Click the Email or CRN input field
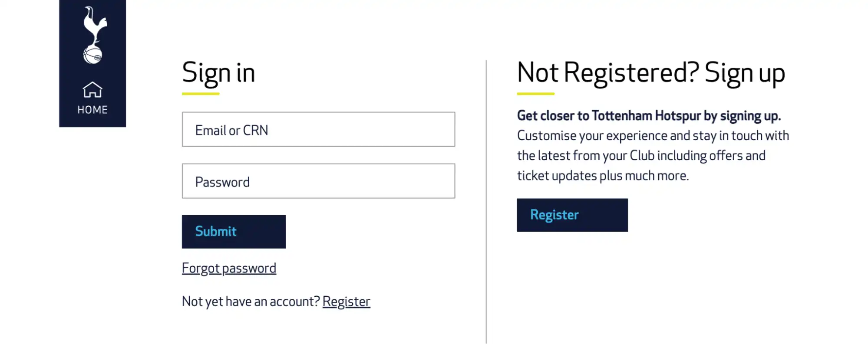Screen dimensions: 868x354 [318, 129]
